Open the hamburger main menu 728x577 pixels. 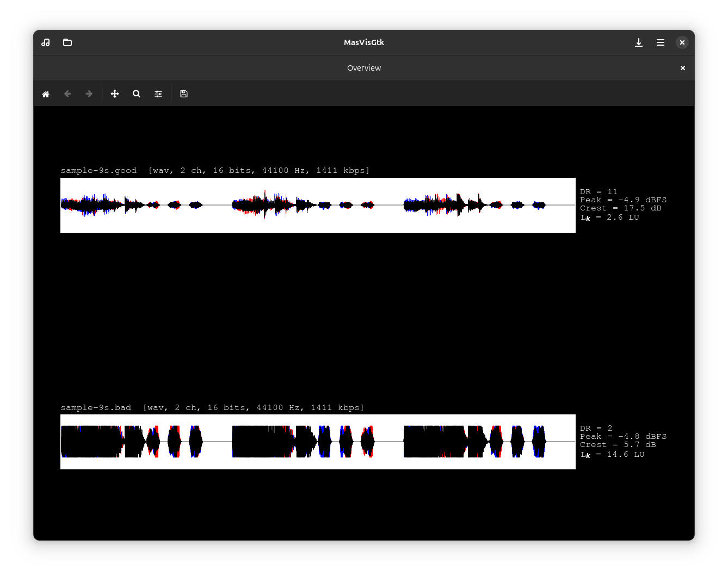coord(661,42)
